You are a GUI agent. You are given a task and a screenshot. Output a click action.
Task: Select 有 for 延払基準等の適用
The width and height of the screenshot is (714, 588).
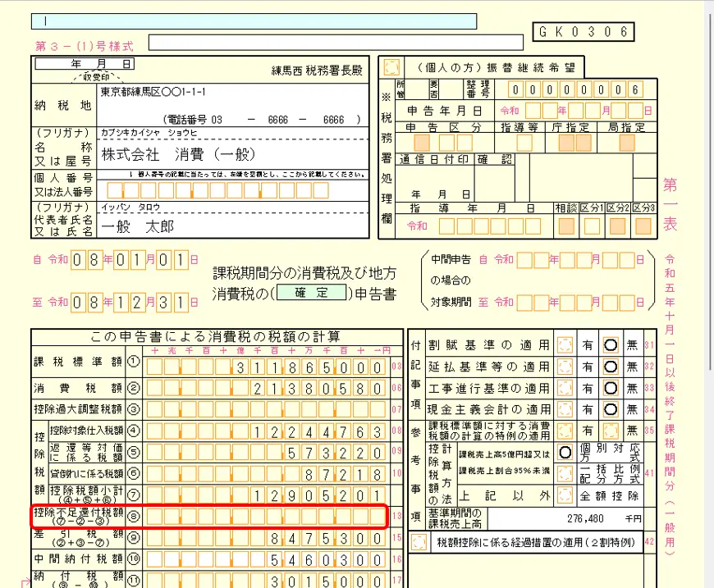(x=565, y=367)
